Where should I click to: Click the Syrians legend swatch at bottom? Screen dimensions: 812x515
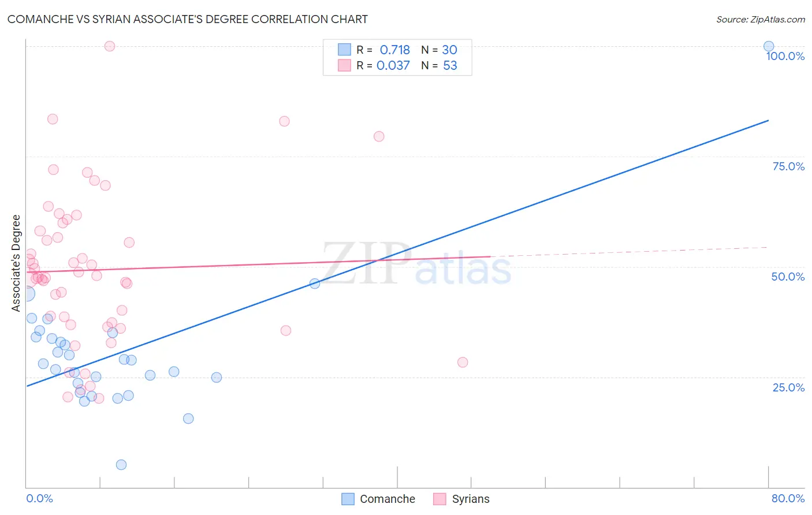pos(440,499)
